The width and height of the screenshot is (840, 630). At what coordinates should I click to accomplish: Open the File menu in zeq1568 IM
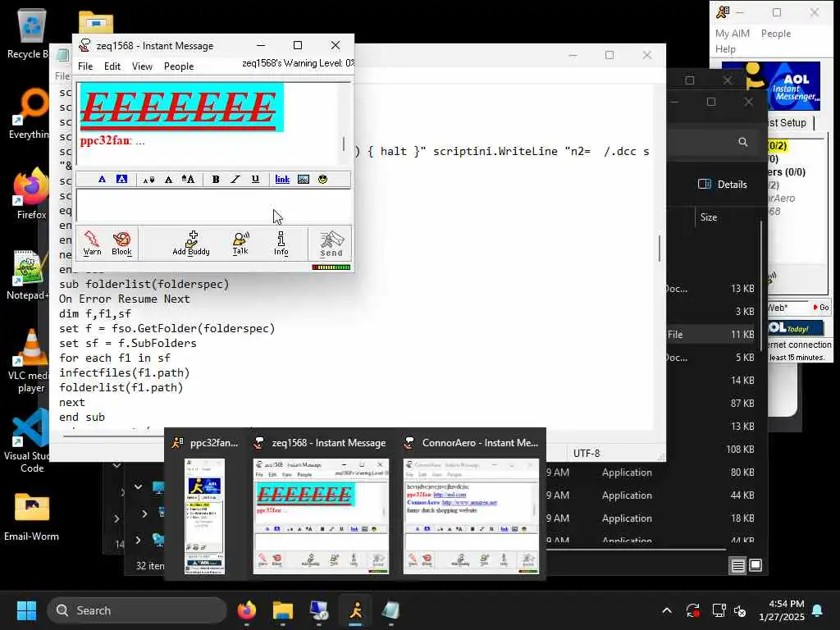pos(85,66)
